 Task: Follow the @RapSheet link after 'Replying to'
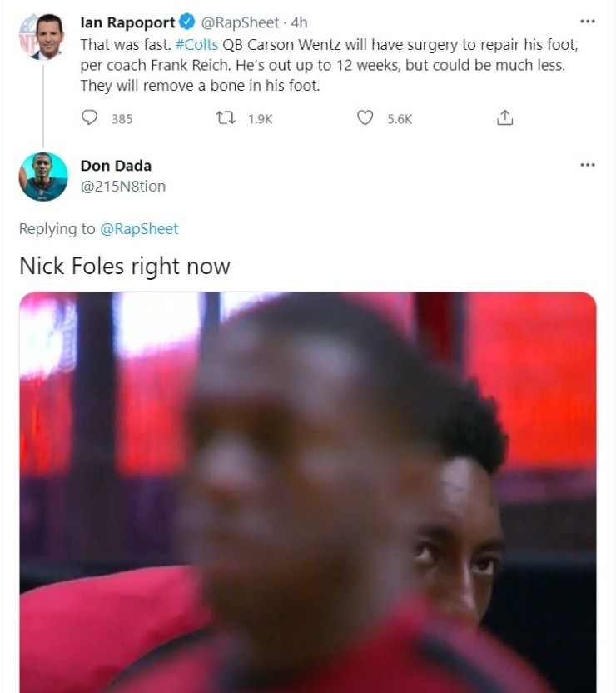[x=139, y=228]
